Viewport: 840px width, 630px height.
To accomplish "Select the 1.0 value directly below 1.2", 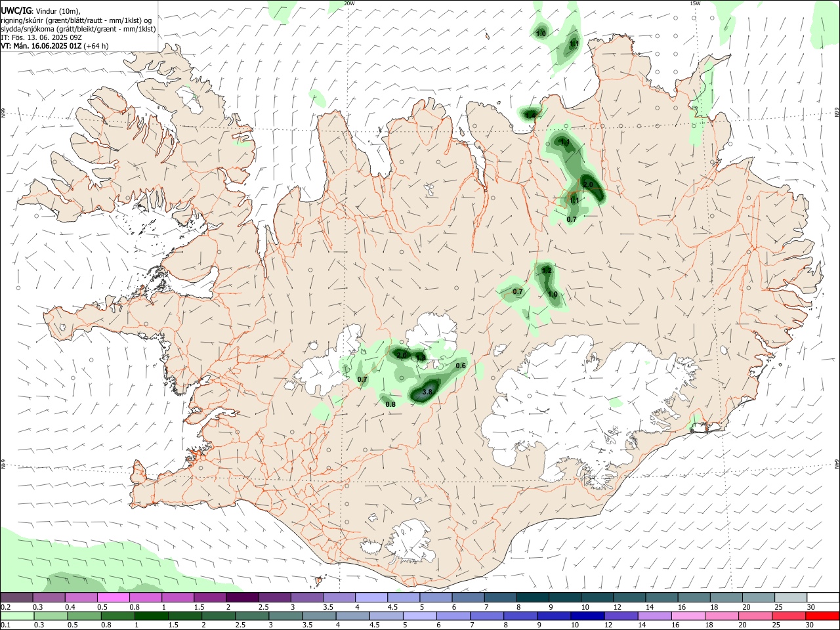I will click(553, 295).
